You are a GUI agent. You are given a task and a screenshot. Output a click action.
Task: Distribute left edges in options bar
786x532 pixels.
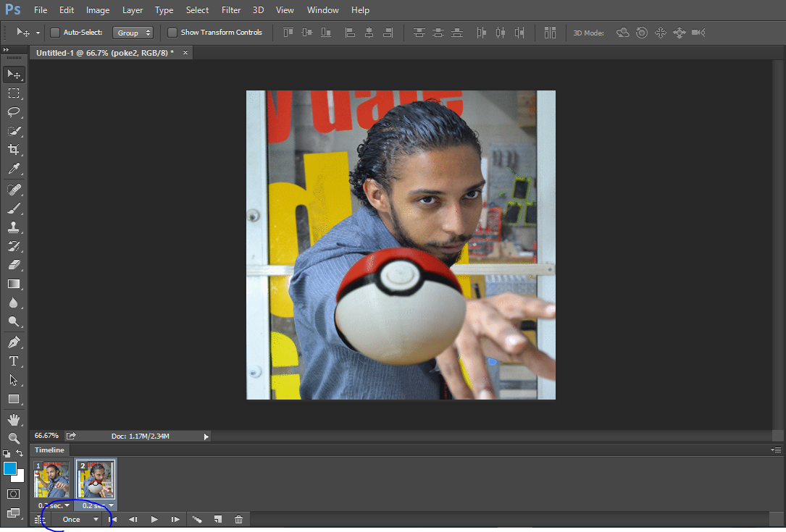point(481,33)
